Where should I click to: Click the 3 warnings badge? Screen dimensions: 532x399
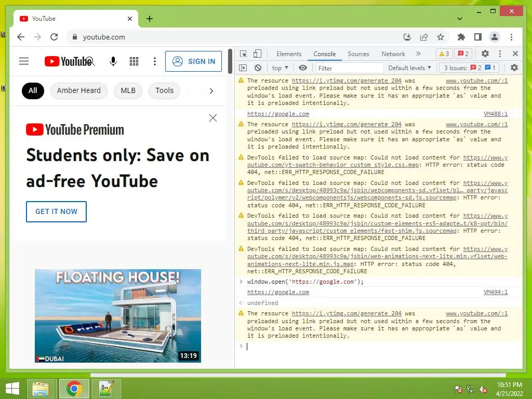pyautogui.click(x=444, y=54)
